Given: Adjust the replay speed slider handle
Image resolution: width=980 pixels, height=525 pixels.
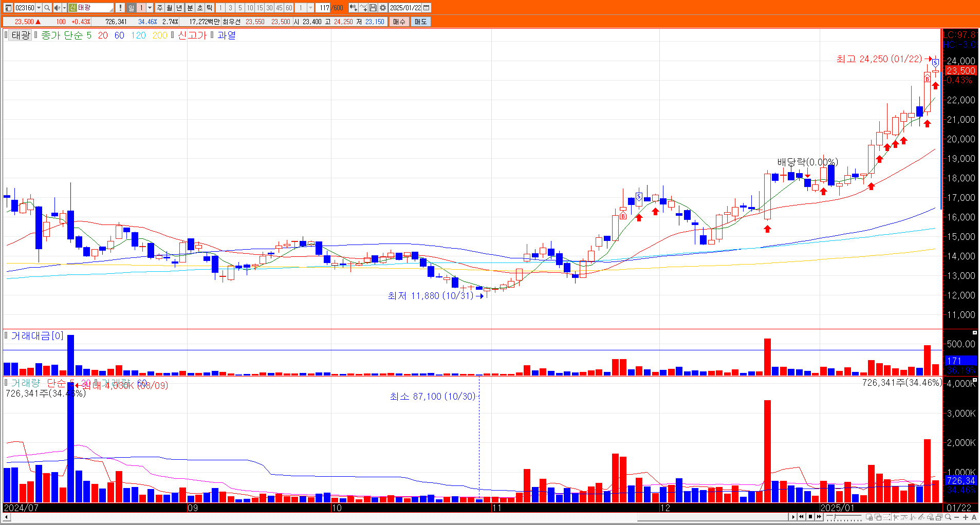Looking at the screenshot, I should pyautogui.click(x=835, y=516).
